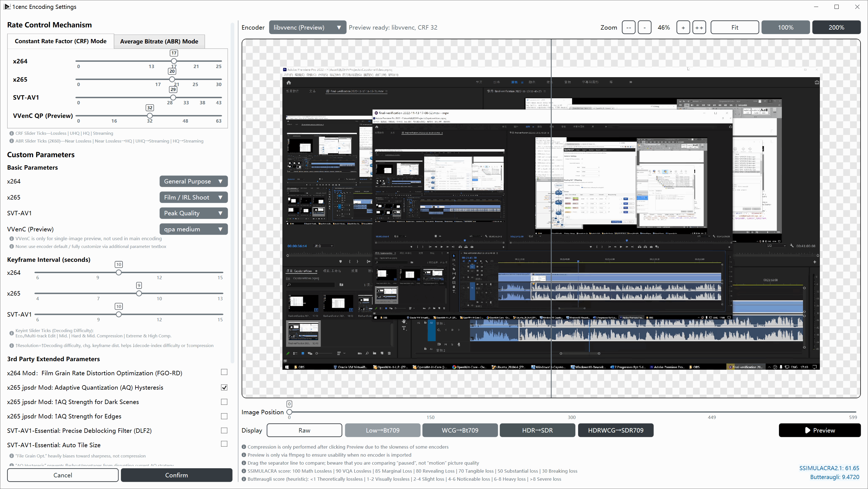Click the VVenC single-image preview info icon
This screenshot has width=868, height=489.
[11, 239]
